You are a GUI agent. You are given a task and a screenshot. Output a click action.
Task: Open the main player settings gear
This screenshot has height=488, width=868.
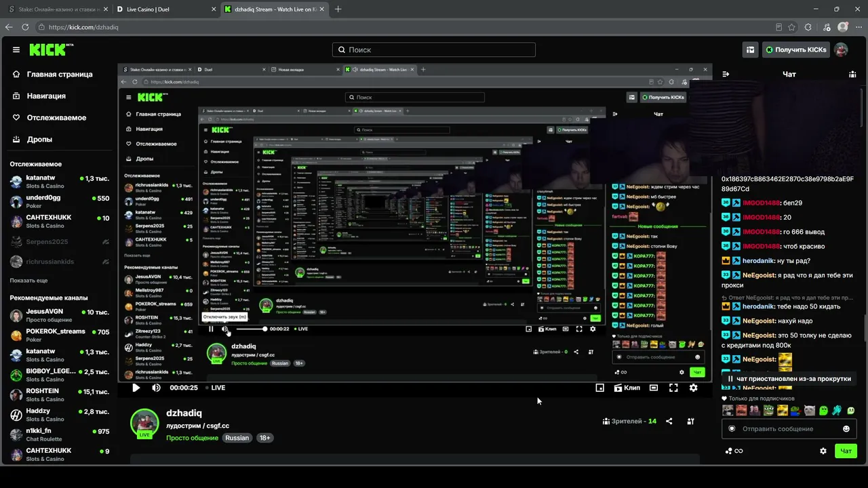[x=693, y=388]
